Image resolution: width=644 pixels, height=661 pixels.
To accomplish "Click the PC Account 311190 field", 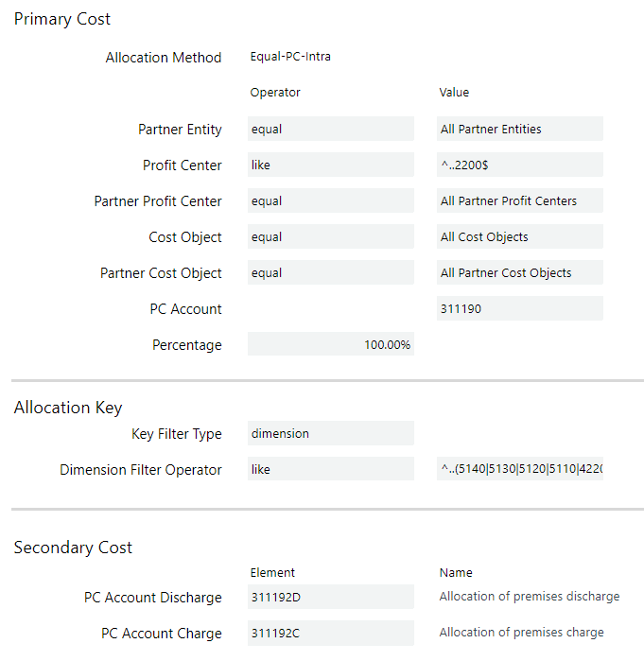I will [519, 309].
